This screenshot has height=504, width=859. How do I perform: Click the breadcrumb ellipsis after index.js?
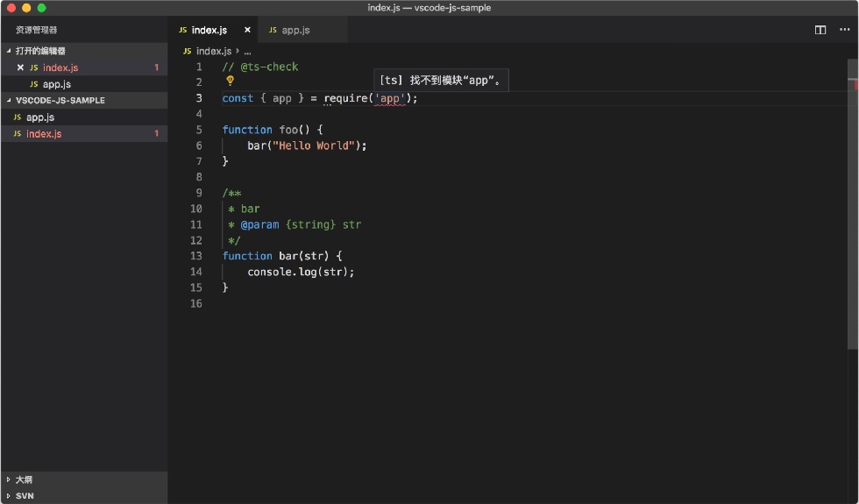pos(247,52)
